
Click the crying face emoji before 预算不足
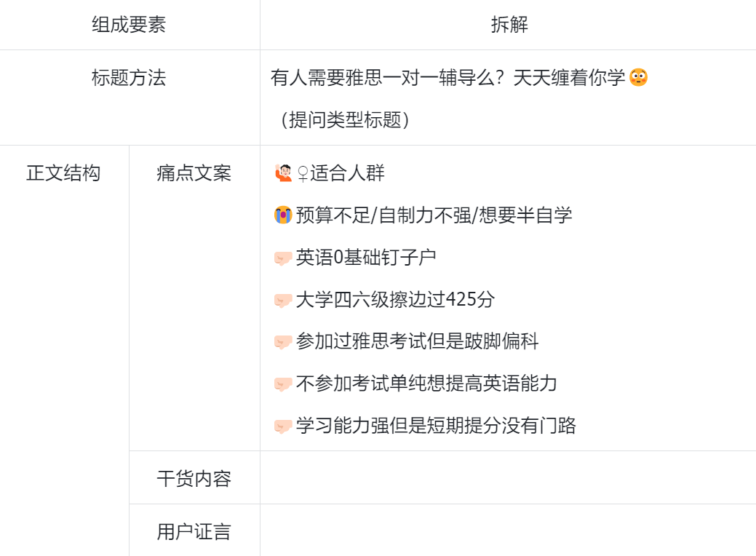283,215
